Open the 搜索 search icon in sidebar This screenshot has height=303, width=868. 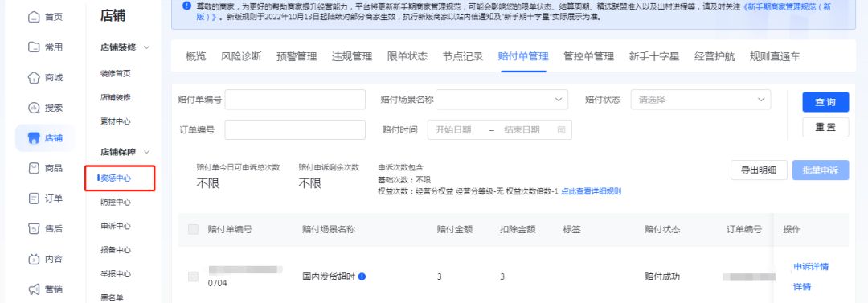coord(34,108)
